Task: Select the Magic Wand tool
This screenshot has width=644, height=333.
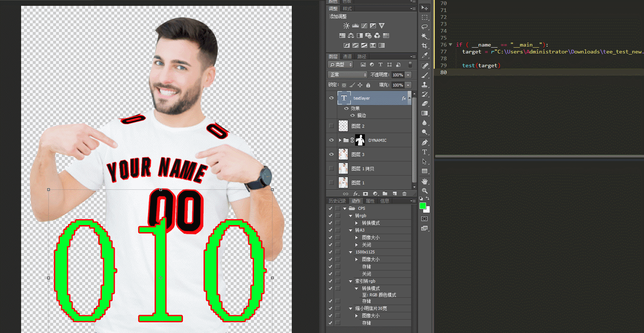Action: coord(425,36)
